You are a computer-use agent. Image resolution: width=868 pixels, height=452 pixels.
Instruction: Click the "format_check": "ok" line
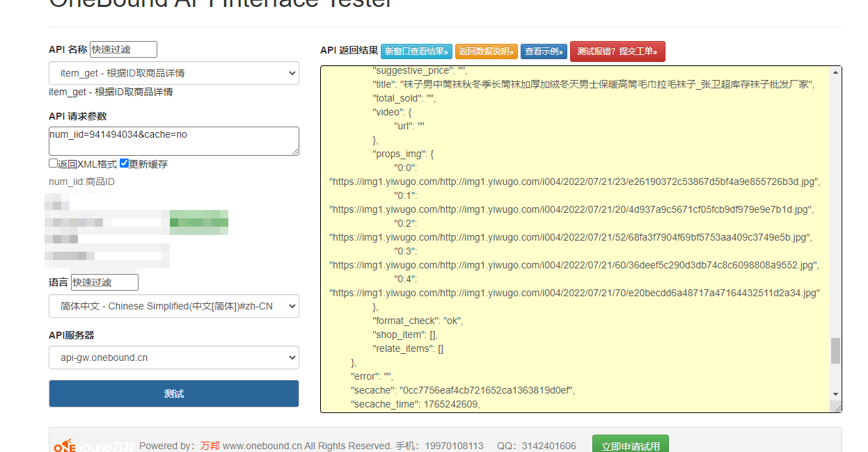[418, 321]
